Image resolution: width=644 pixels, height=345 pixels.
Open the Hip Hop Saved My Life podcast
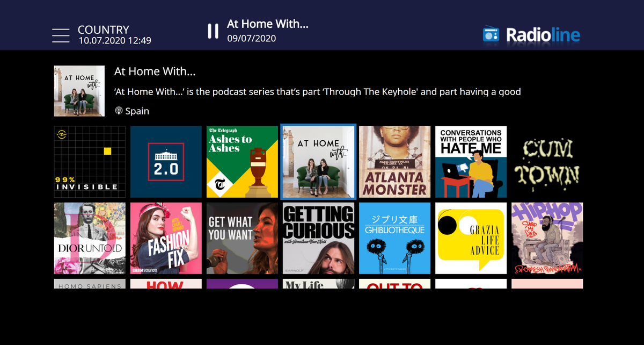(x=547, y=238)
